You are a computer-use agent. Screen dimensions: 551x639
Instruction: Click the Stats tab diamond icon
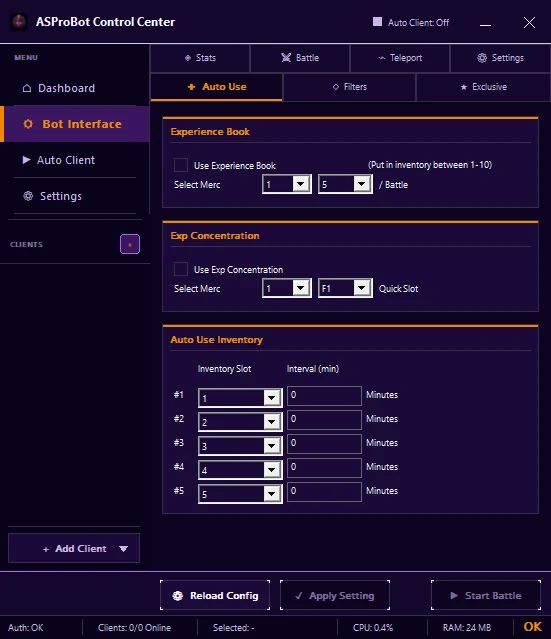tap(188, 58)
